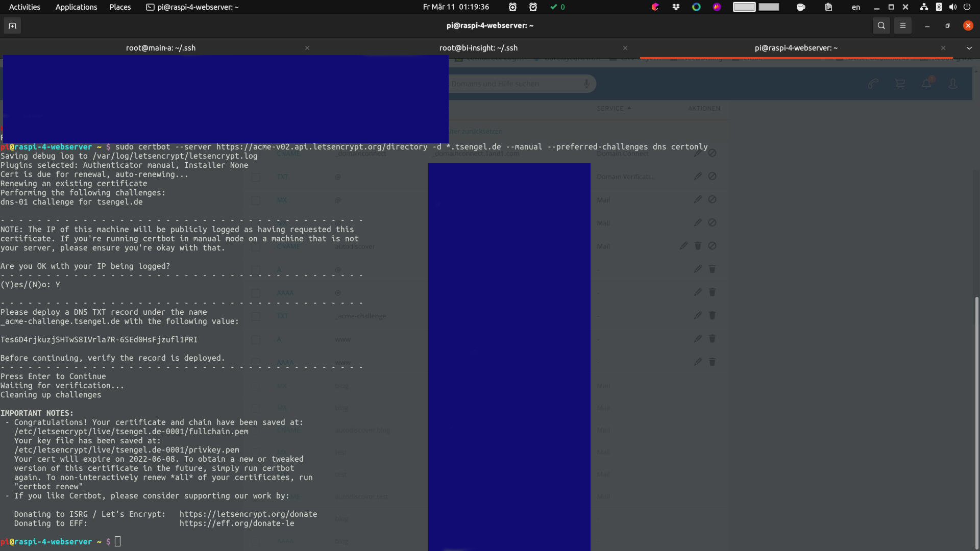Open the user account icon in browser header

(952, 84)
